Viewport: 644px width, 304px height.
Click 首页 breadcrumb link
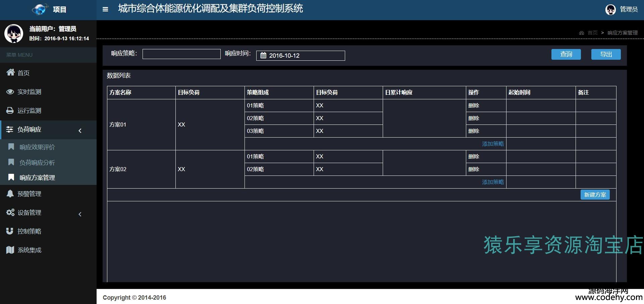point(592,33)
